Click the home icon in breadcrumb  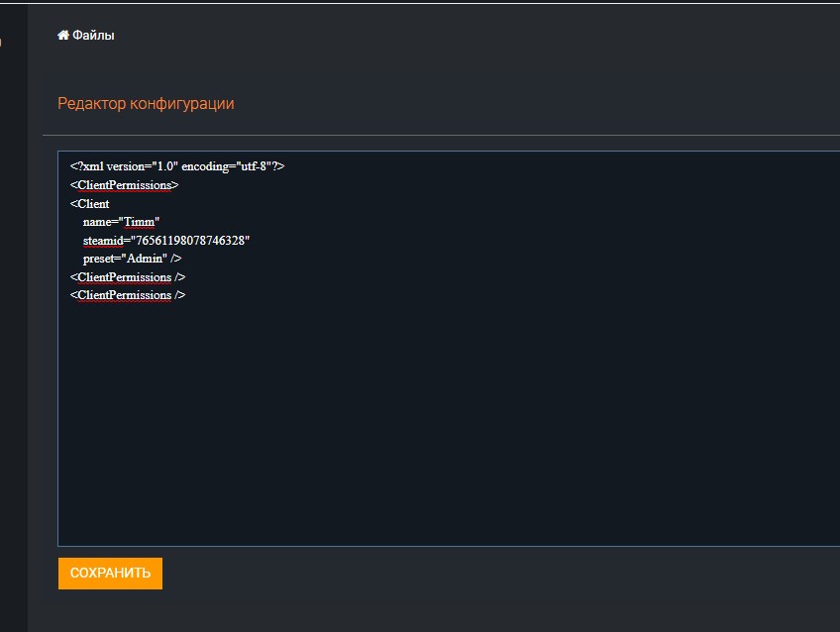coord(63,36)
